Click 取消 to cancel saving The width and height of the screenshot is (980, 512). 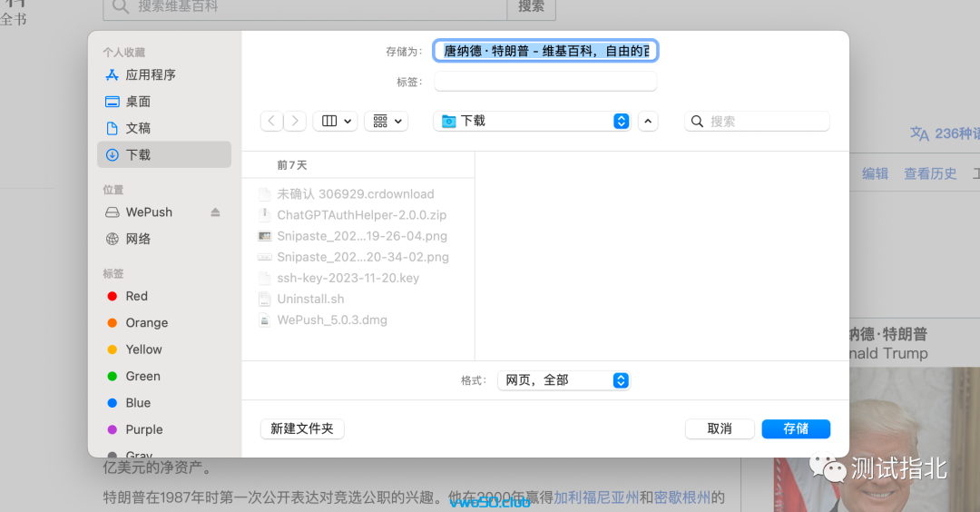point(720,428)
